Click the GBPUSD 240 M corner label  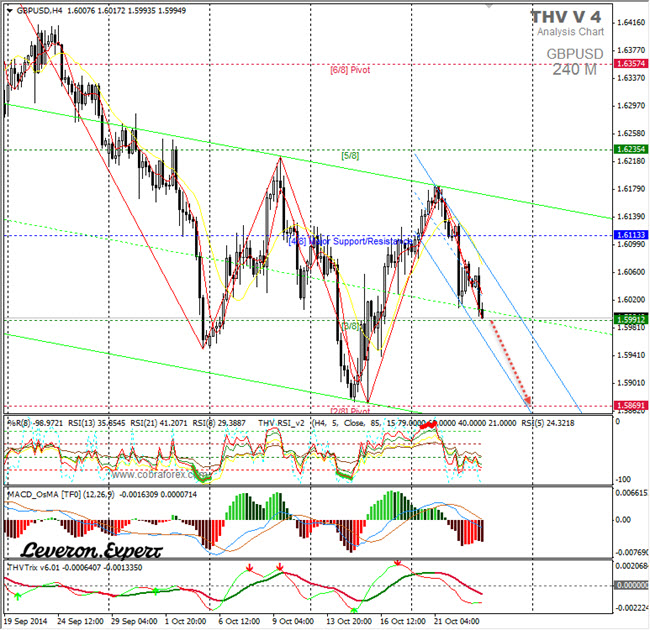(575, 62)
